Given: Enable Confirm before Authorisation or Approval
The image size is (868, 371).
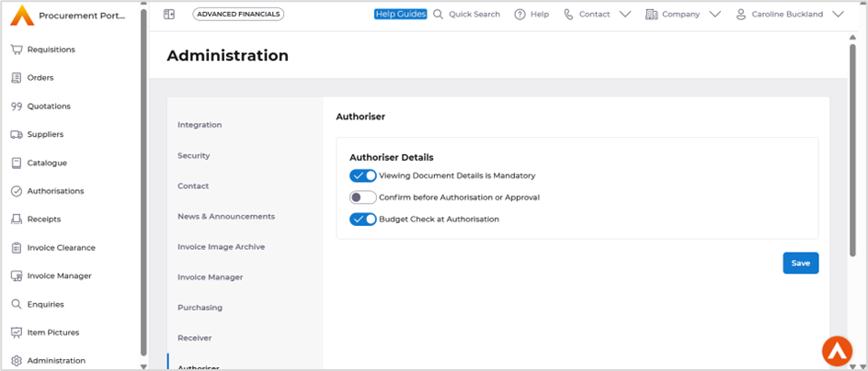Looking at the screenshot, I should pos(362,197).
